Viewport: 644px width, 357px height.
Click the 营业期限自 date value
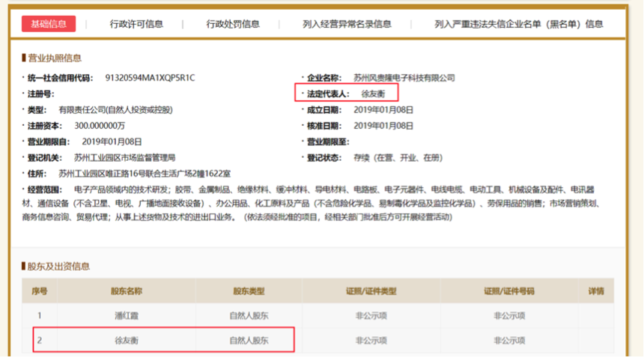[112, 141]
